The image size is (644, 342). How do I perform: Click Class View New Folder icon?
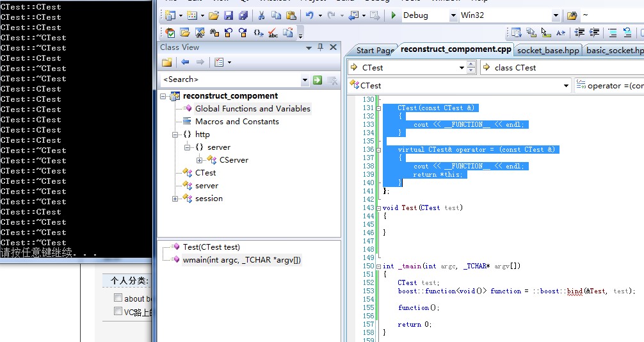click(166, 62)
